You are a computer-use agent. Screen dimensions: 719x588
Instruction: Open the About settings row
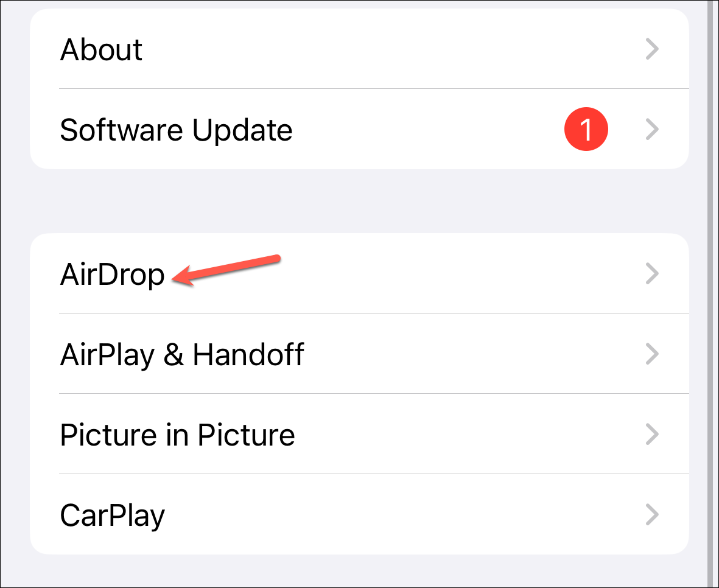[359, 49]
